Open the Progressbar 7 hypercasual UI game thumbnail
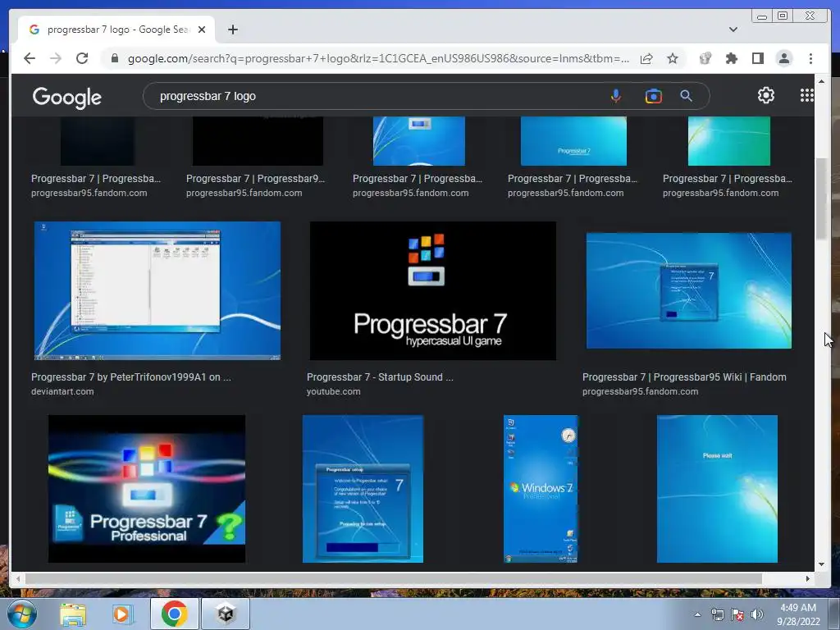This screenshot has height=630, width=840. coord(433,290)
